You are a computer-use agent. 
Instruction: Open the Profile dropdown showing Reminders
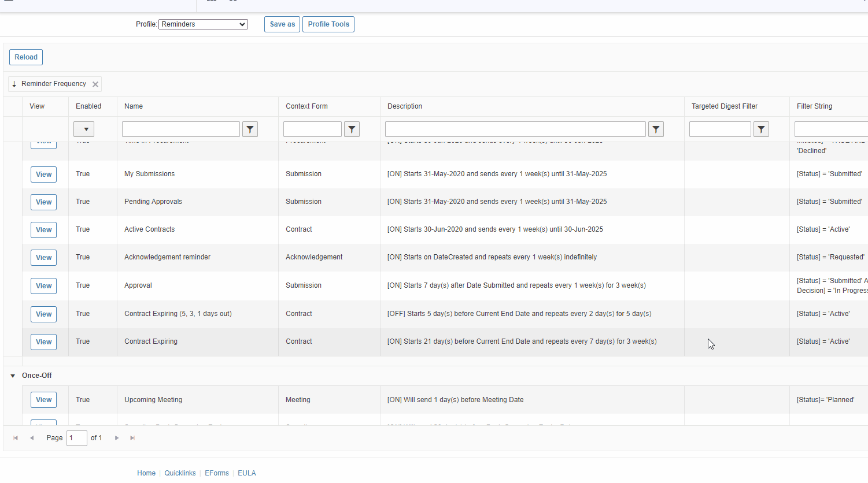[203, 24]
